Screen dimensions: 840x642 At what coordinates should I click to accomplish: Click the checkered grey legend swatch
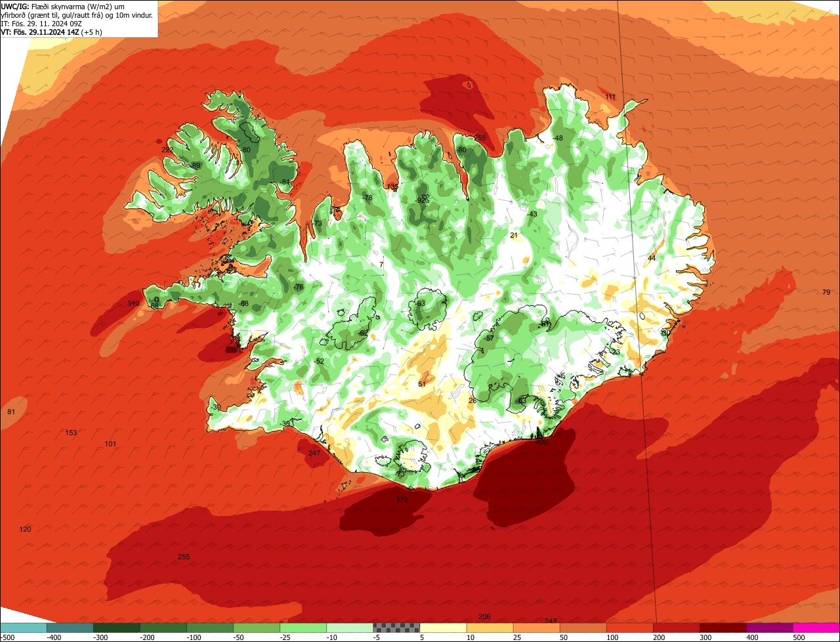point(396,628)
